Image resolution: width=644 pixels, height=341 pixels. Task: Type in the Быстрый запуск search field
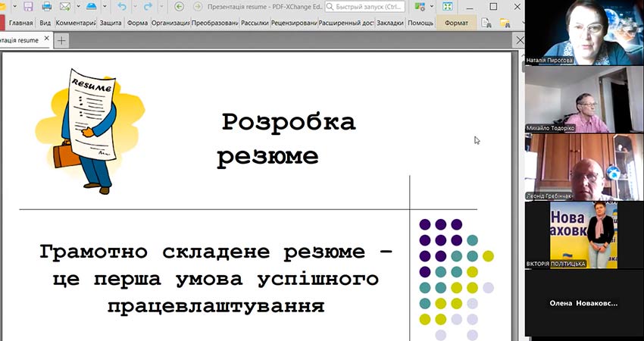click(x=375, y=7)
